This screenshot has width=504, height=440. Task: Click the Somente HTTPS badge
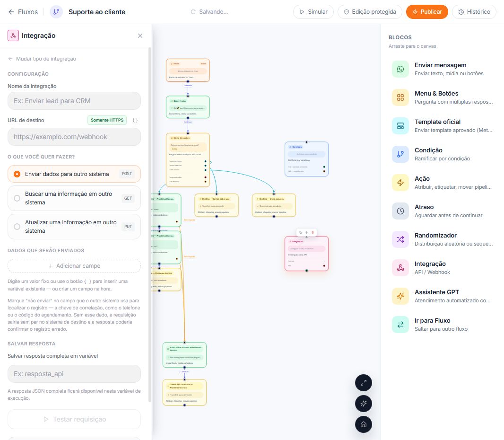pos(107,120)
